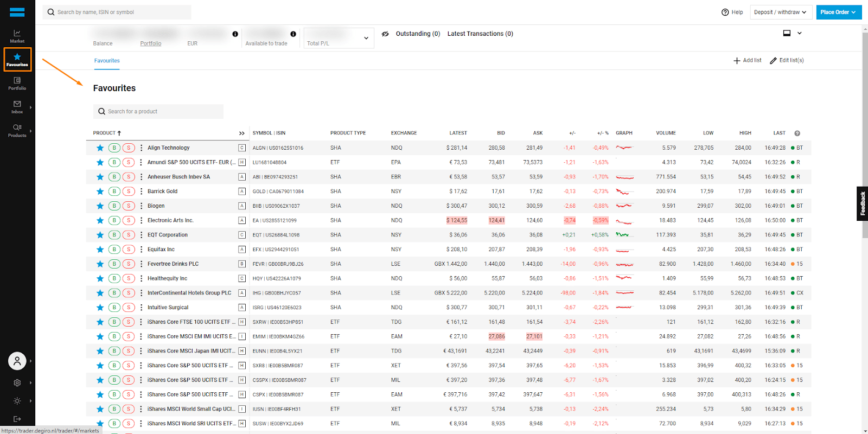This screenshot has width=868, height=434.
Task: Toggle favourite star for Amundi S&P 500 ETF
Action: click(x=100, y=162)
